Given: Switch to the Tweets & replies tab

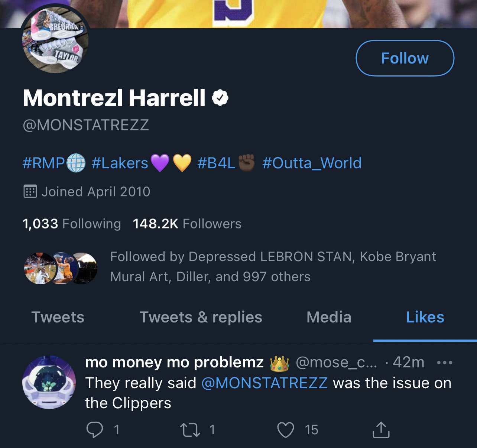Looking at the screenshot, I should click(x=201, y=317).
